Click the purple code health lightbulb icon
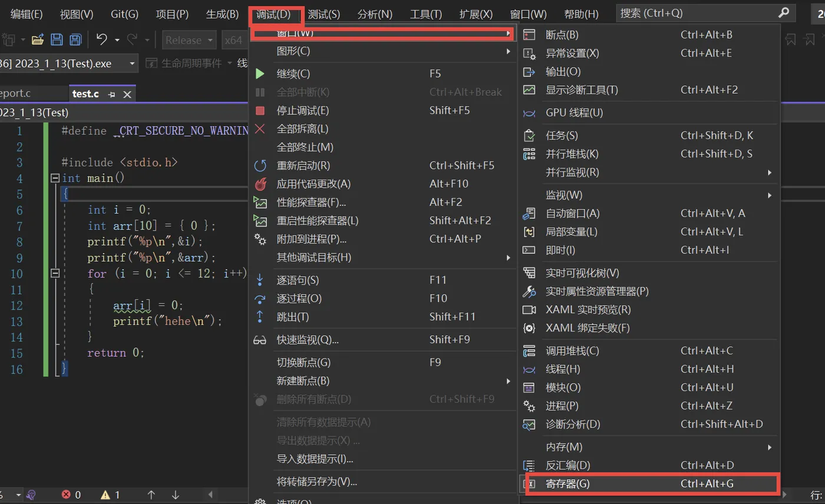Image resolution: width=825 pixels, height=504 pixels. 32,495
